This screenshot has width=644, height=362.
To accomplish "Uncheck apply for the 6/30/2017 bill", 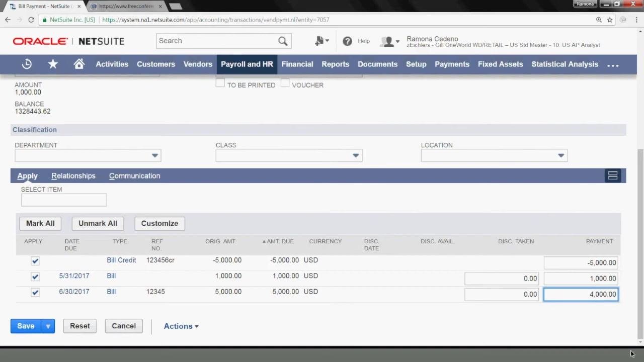I will coord(35,292).
